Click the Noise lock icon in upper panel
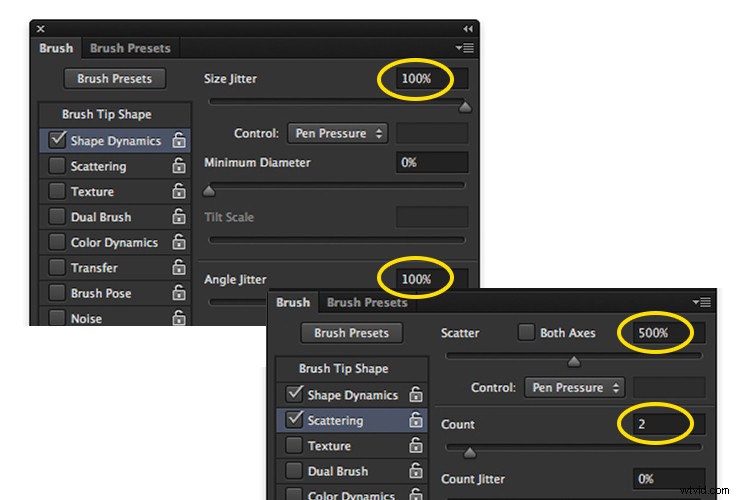750x500 pixels. coord(179,318)
